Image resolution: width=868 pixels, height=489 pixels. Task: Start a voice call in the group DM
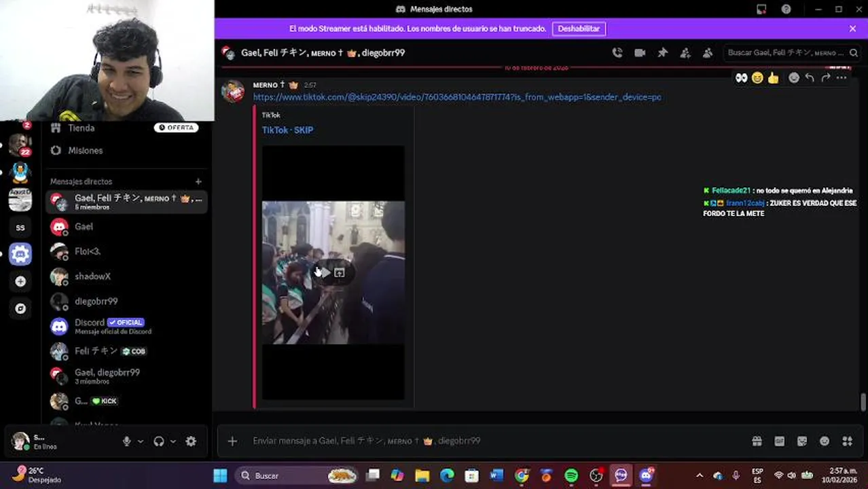[x=617, y=53]
